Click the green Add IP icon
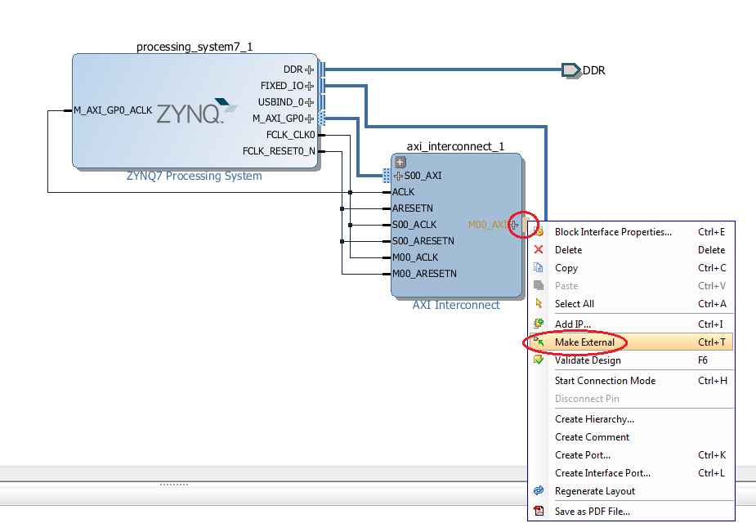Viewport: 756px width, 532px height. coord(540,323)
